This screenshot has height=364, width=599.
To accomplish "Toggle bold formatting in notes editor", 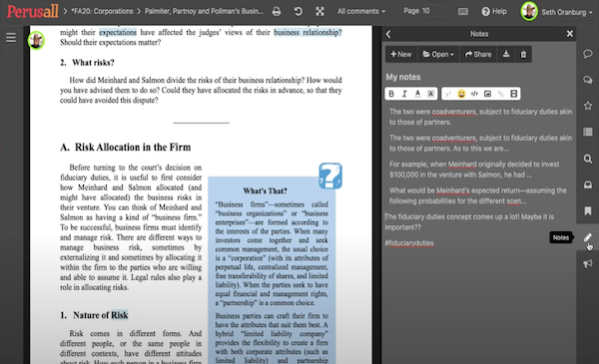I will pyautogui.click(x=391, y=94).
